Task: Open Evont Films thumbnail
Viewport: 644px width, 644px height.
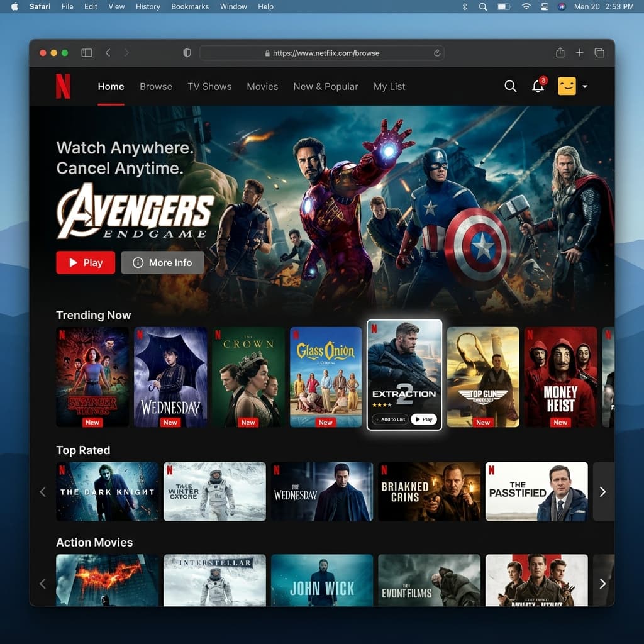Action: coord(429,580)
